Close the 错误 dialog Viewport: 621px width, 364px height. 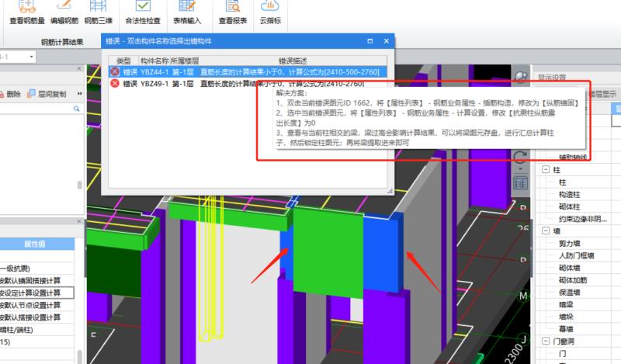(x=386, y=41)
